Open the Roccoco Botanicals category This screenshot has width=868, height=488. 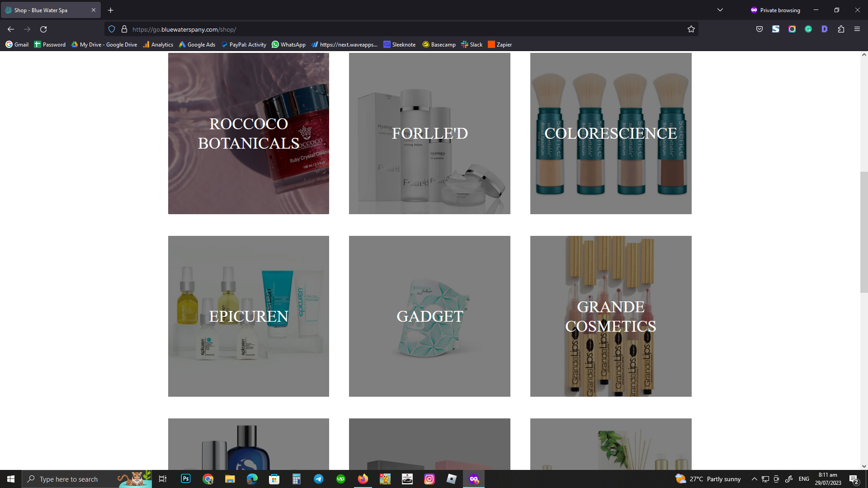249,133
